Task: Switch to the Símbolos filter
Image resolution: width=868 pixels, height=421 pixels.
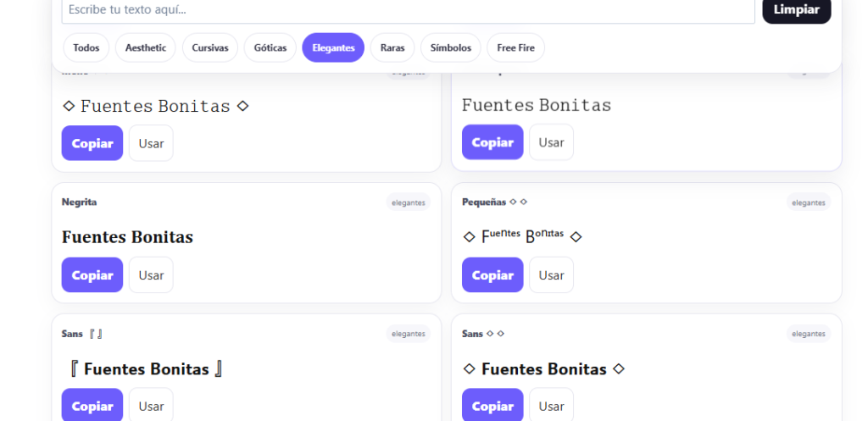Action: (451, 47)
